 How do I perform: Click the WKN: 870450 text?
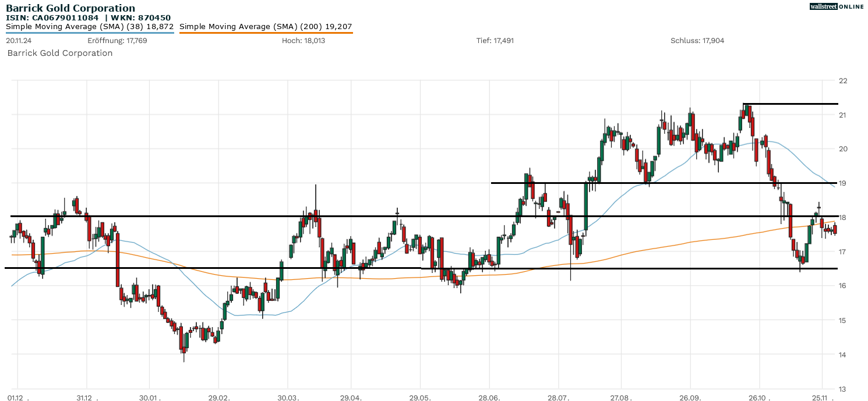(142, 17)
